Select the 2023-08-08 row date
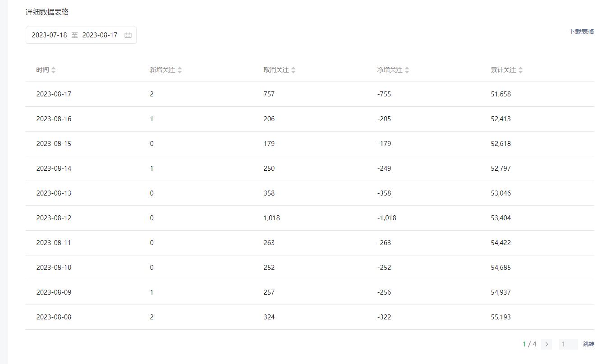 54,317
